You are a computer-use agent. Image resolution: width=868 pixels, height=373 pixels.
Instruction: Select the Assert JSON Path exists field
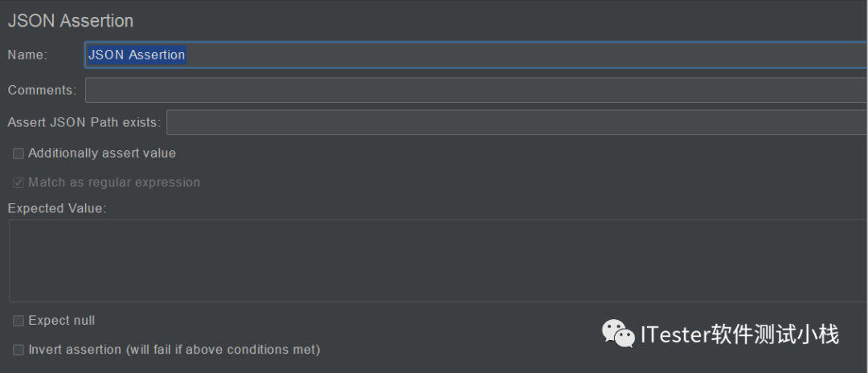coord(517,122)
